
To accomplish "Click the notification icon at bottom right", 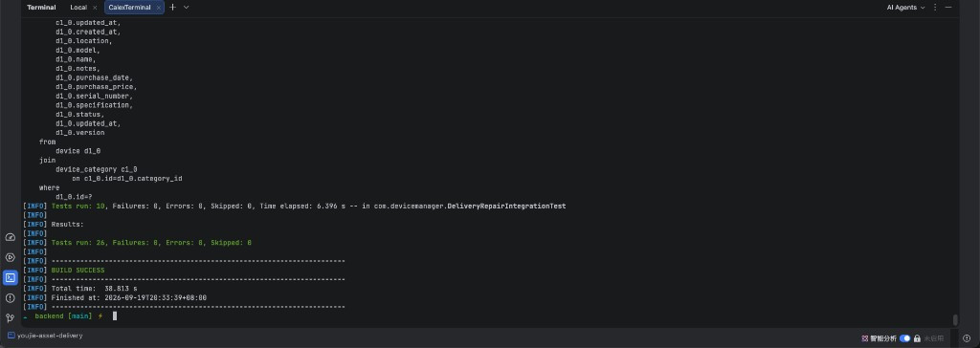I will [x=967, y=338].
